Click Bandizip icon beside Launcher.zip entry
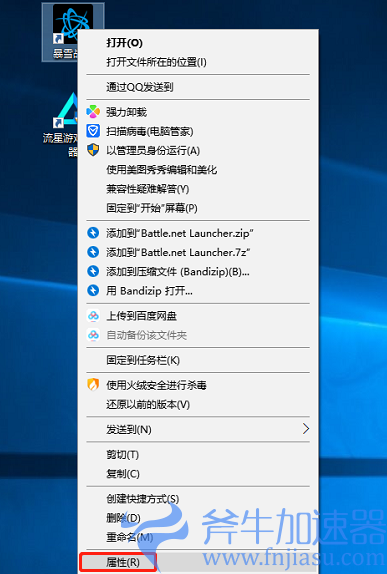The image size is (387, 574). click(93, 233)
